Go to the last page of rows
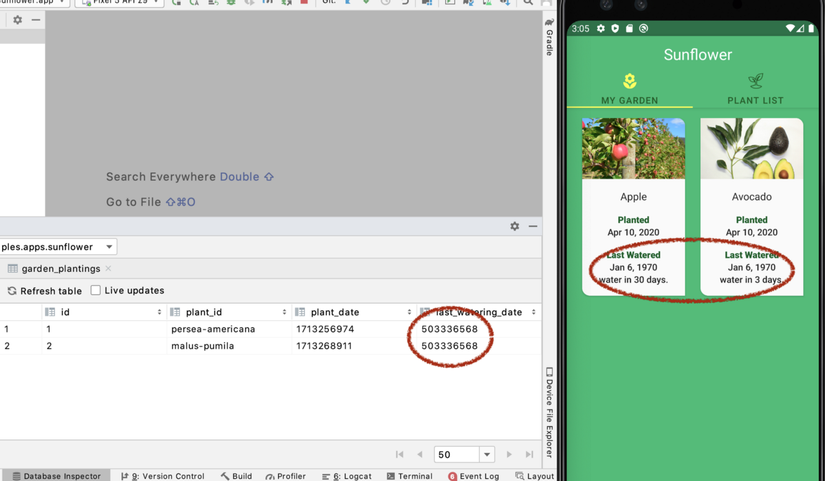 [x=529, y=454]
